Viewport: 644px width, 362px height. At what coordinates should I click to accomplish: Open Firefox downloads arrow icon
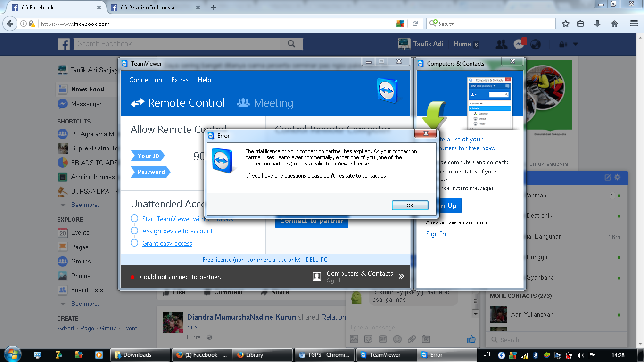tap(597, 24)
